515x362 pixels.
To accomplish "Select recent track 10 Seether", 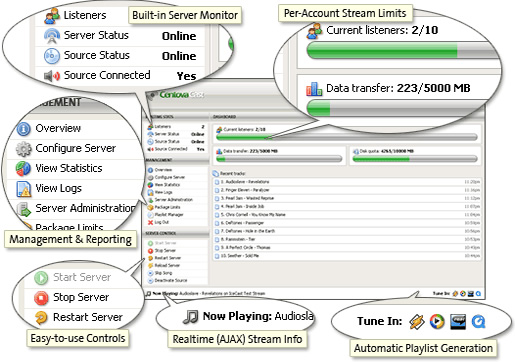I will pos(347,256).
